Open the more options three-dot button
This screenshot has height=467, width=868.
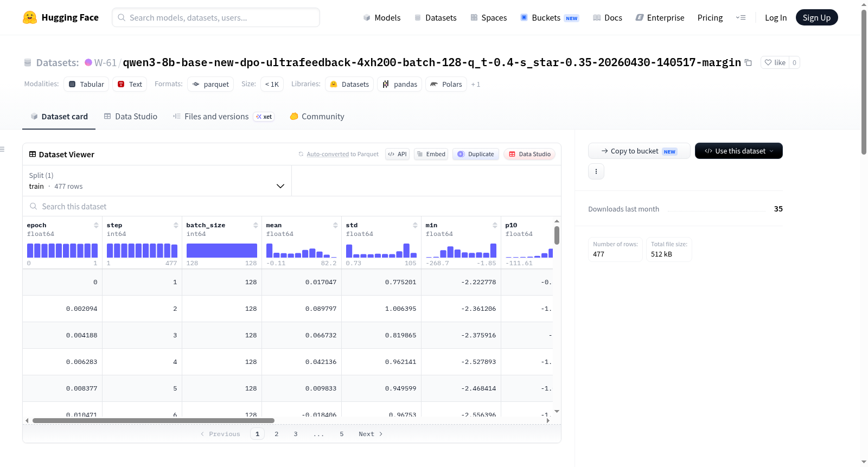(596, 171)
